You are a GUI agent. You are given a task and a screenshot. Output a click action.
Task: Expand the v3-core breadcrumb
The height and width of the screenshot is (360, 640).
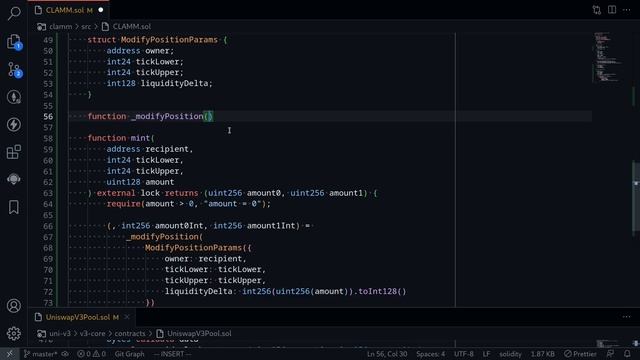point(92,333)
